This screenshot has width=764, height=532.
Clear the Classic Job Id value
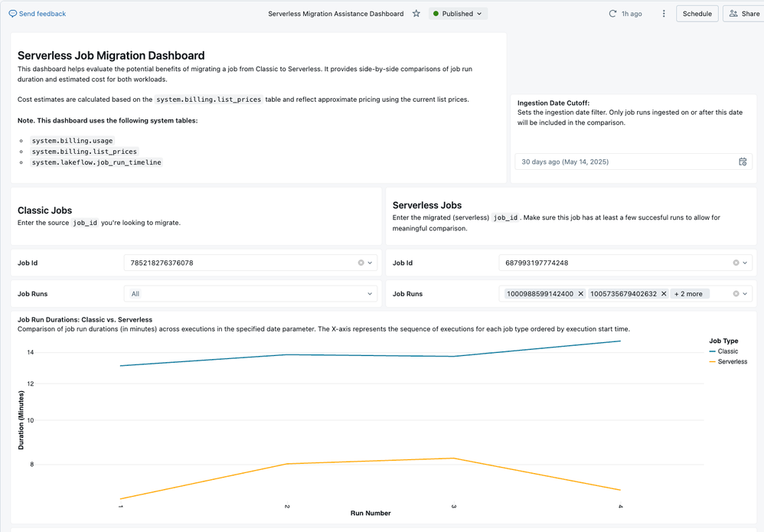(361, 263)
